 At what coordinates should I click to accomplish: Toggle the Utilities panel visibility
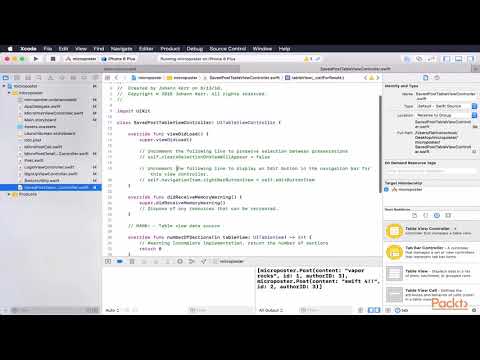click(x=471, y=59)
